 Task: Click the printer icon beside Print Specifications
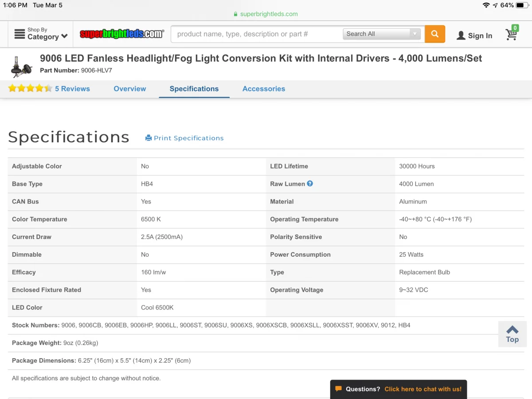coord(149,138)
